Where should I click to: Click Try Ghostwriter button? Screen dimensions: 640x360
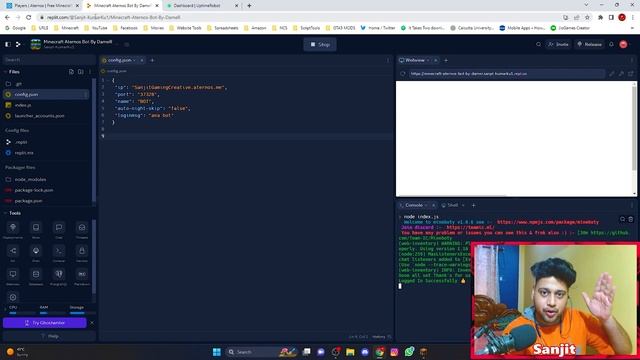pos(44,323)
